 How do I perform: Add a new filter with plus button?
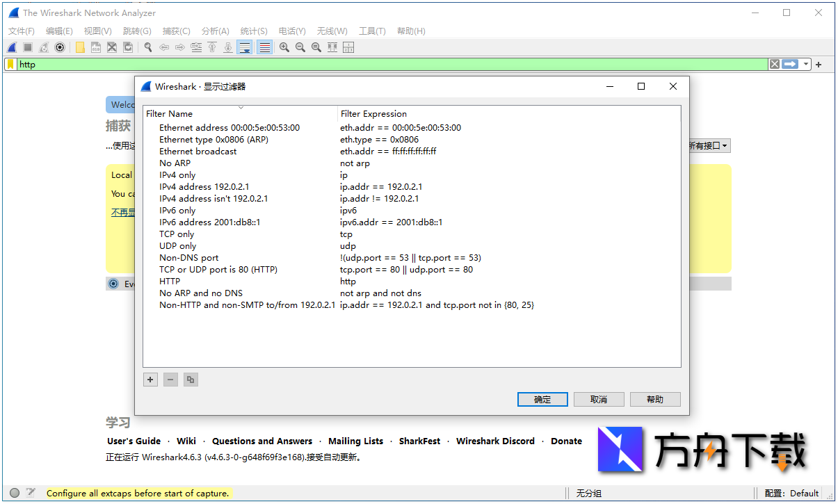coord(150,380)
